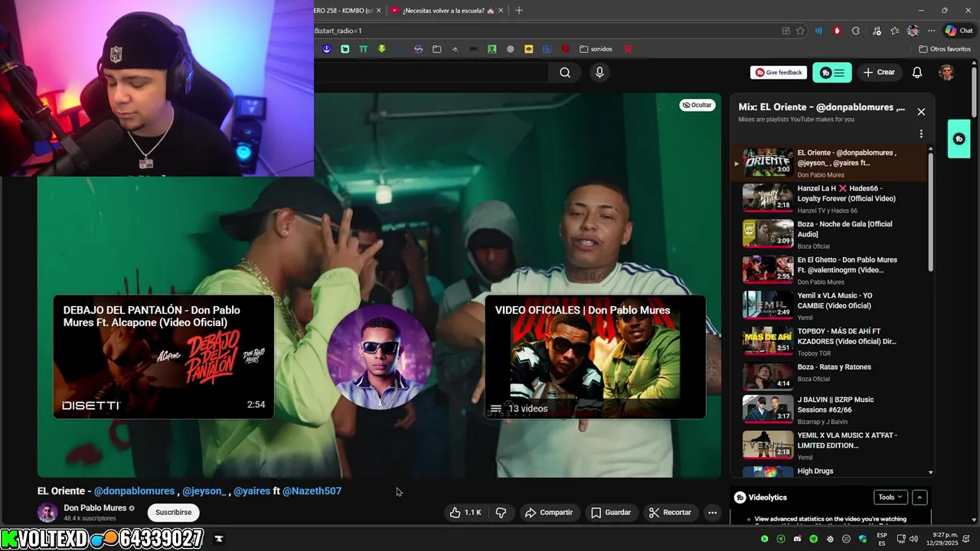This screenshot has height=551, width=980.
Task: Open VIDEO OFICIALES playlist end card
Action: point(595,357)
